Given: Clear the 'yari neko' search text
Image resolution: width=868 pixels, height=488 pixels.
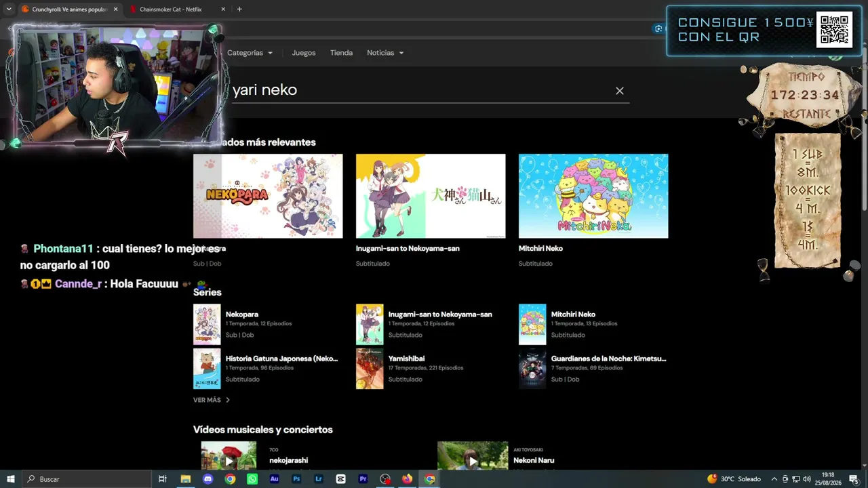Looking at the screenshot, I should pyautogui.click(x=619, y=91).
